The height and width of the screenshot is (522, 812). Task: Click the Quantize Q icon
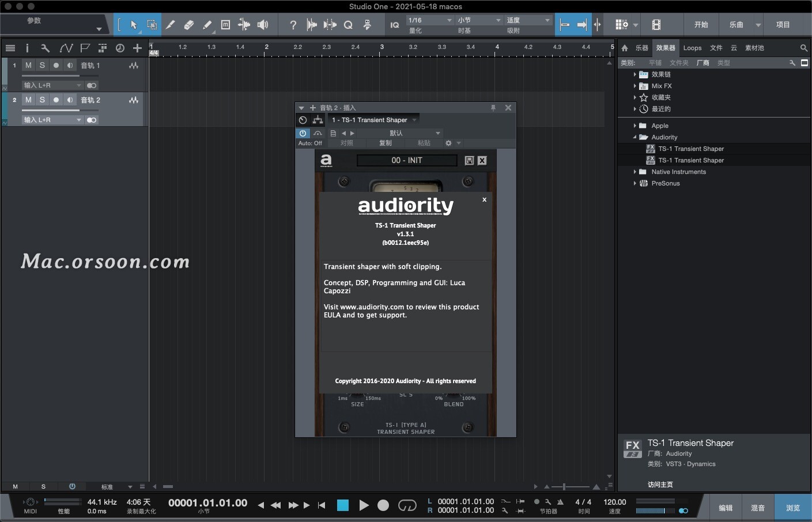348,25
